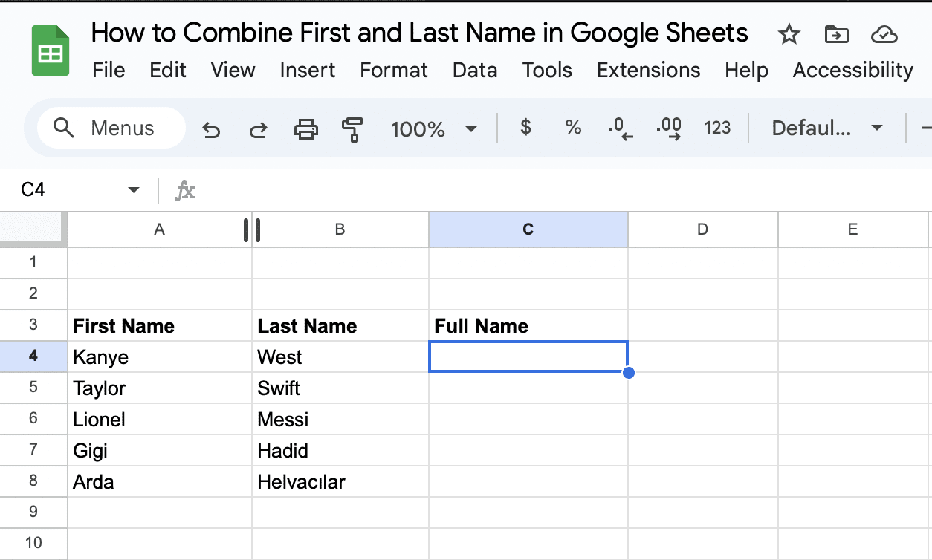Open the Extensions menu

point(648,71)
